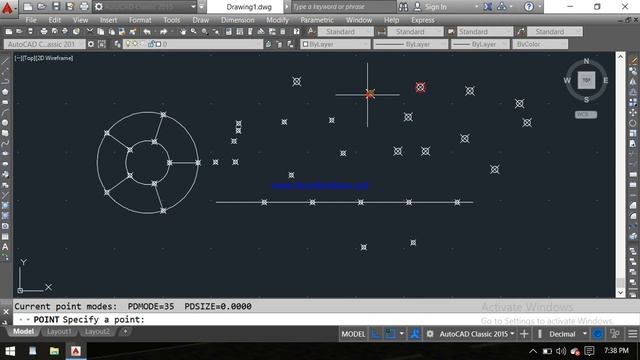The image size is (640, 360).
Task: Open the Express menu
Action: pos(422,20)
